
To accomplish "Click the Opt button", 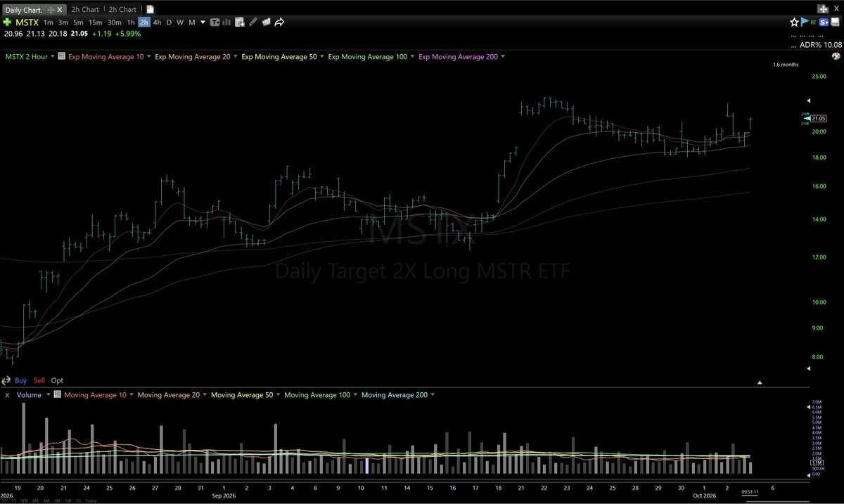I will coord(57,380).
